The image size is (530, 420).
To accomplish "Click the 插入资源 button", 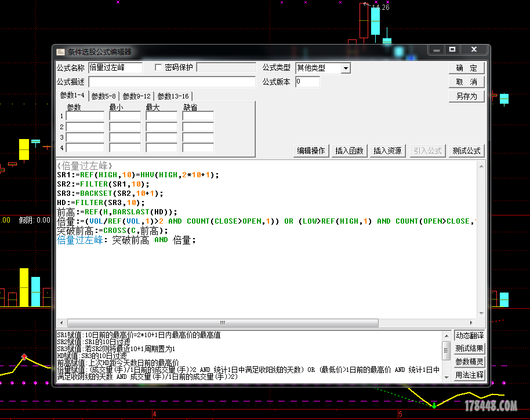I will pyautogui.click(x=387, y=151).
